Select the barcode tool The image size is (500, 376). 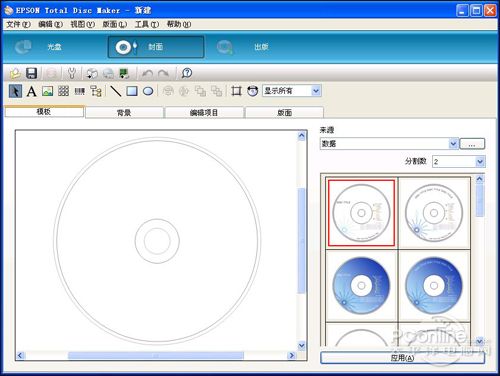pyautogui.click(x=80, y=91)
